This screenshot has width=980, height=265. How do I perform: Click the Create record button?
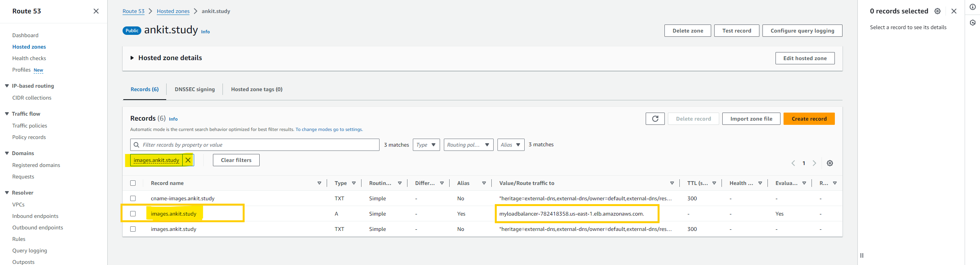pyautogui.click(x=809, y=119)
